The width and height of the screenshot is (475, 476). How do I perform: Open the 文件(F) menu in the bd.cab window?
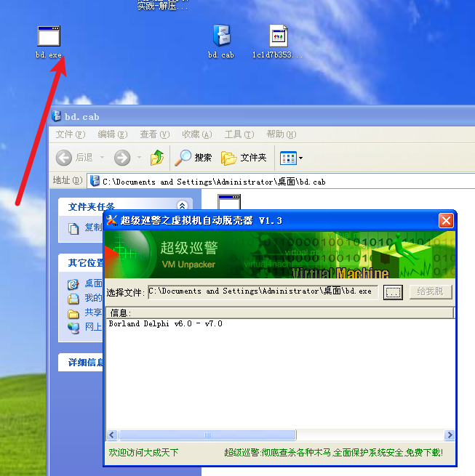tap(71, 134)
